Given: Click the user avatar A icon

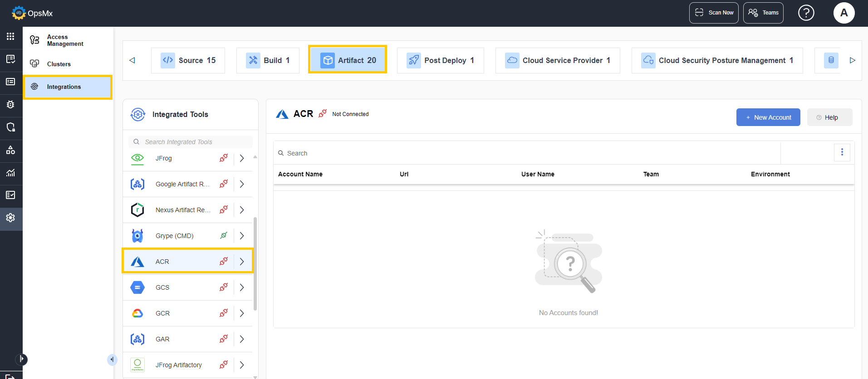Looking at the screenshot, I should (843, 13).
